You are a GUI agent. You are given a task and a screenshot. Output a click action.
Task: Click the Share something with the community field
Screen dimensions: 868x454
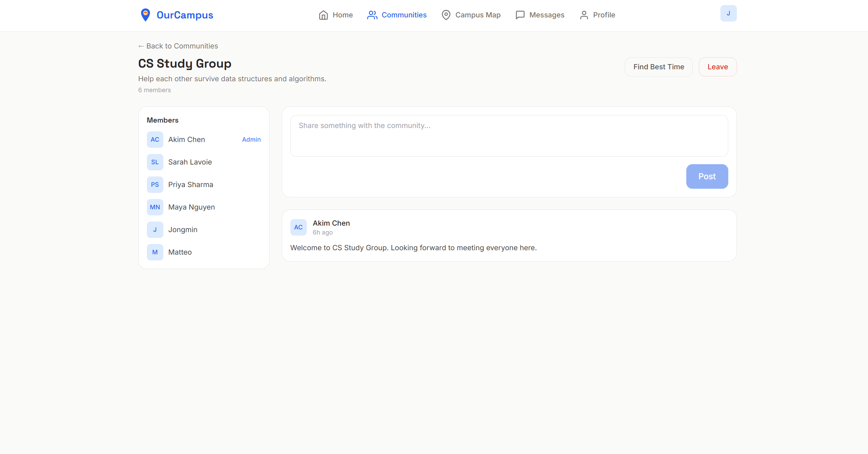pos(509,136)
